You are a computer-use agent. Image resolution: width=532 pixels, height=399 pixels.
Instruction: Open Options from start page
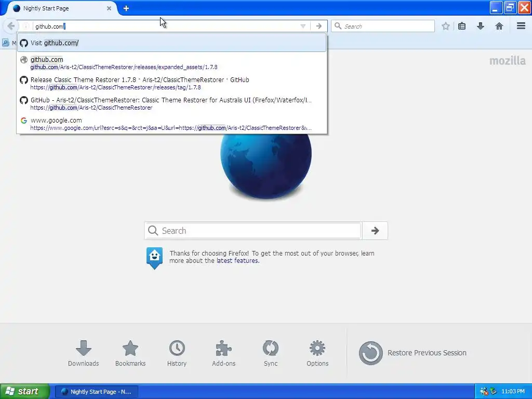[317, 353]
